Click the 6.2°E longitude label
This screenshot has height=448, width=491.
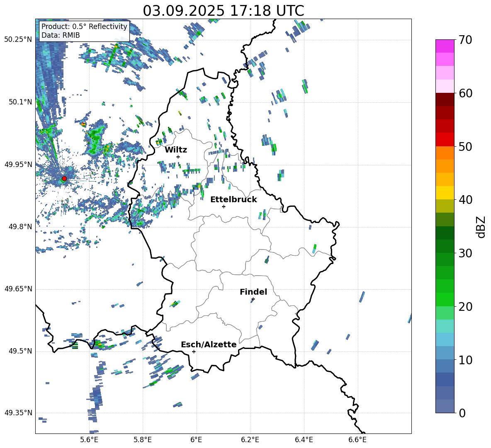(x=250, y=440)
